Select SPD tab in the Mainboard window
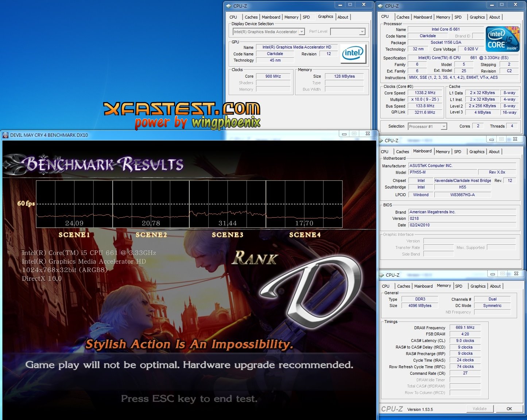The image size is (527, 420). [x=458, y=152]
